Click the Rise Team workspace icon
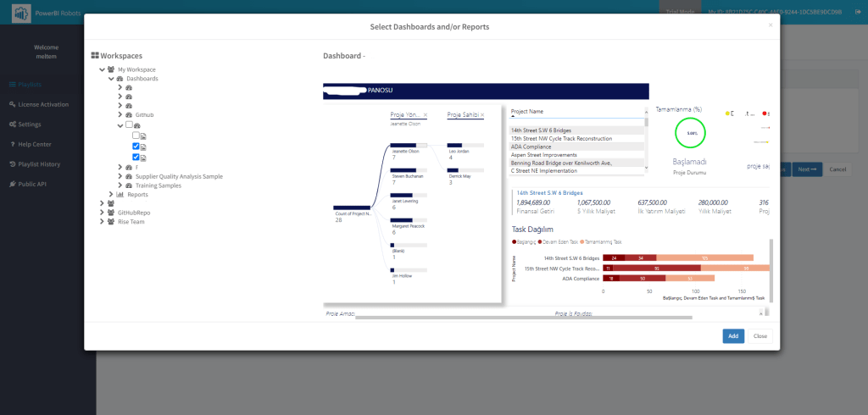The width and height of the screenshot is (868, 415). click(111, 221)
